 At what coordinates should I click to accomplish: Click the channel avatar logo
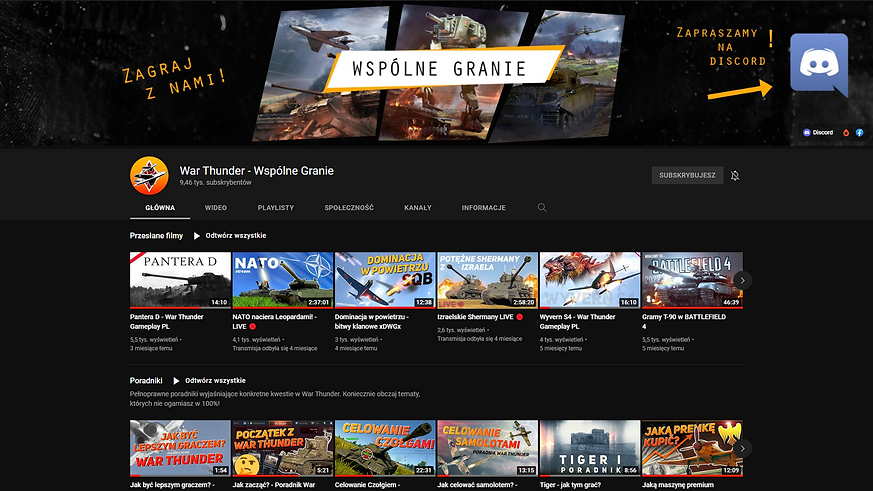[149, 175]
